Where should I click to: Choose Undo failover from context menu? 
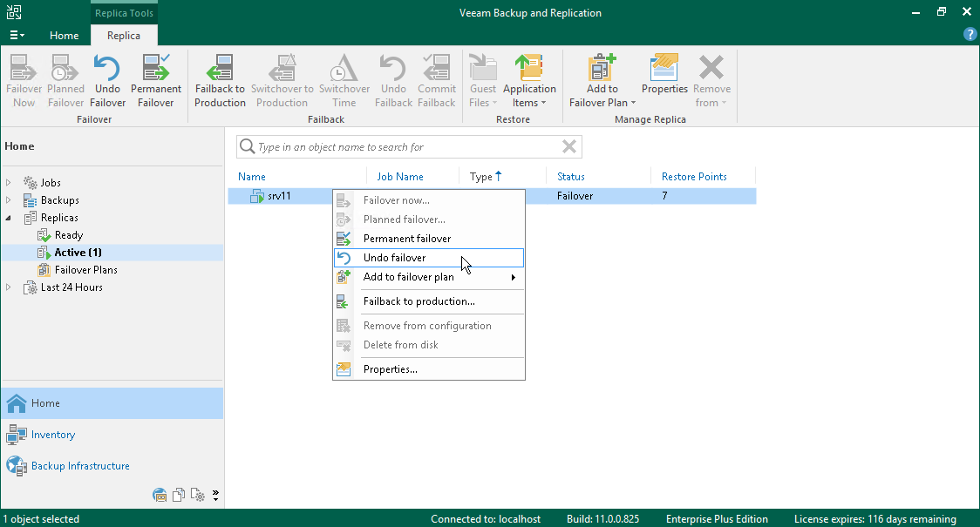[429, 258]
